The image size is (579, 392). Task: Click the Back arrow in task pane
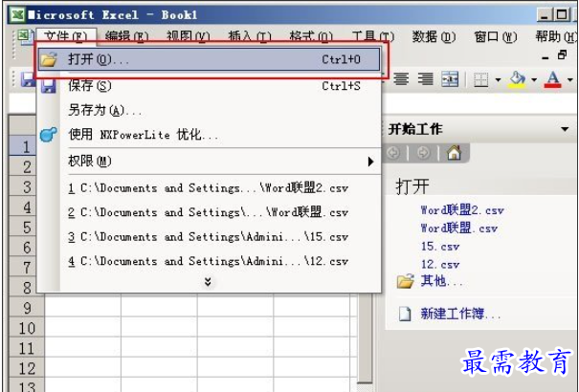pyautogui.click(x=393, y=153)
